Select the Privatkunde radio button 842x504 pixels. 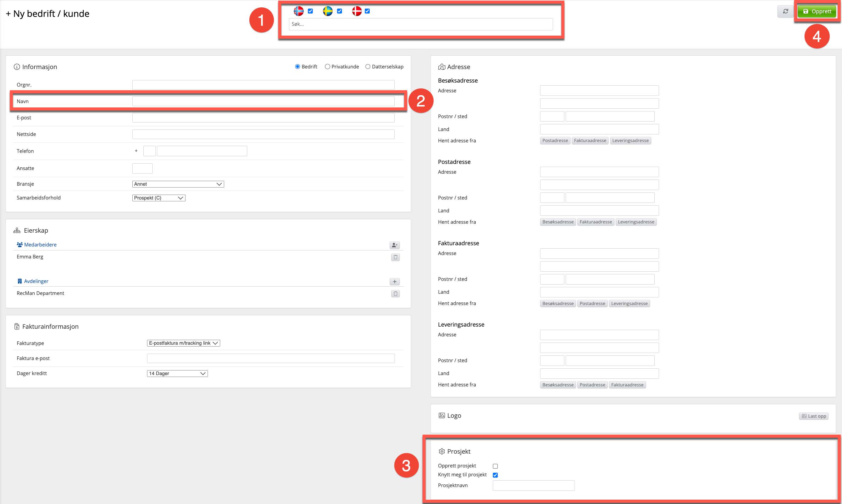pyautogui.click(x=327, y=67)
